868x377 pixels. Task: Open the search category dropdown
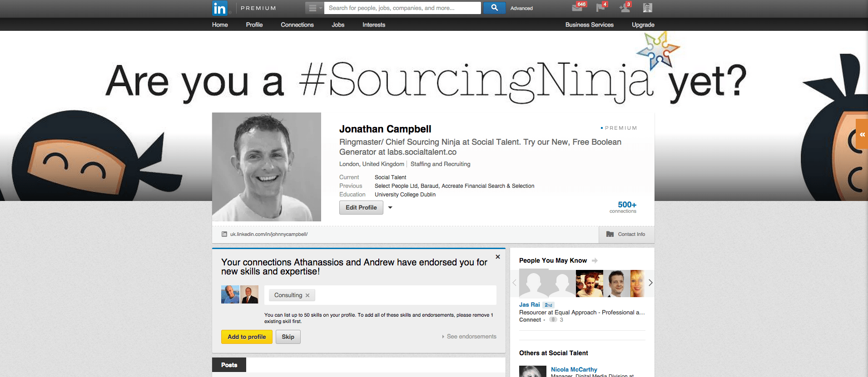tap(314, 8)
